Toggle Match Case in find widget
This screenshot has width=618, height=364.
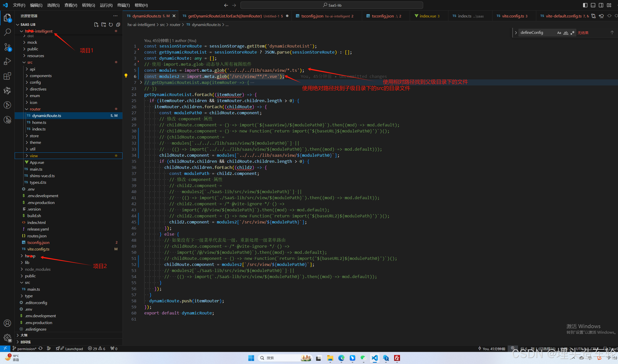coord(559,33)
